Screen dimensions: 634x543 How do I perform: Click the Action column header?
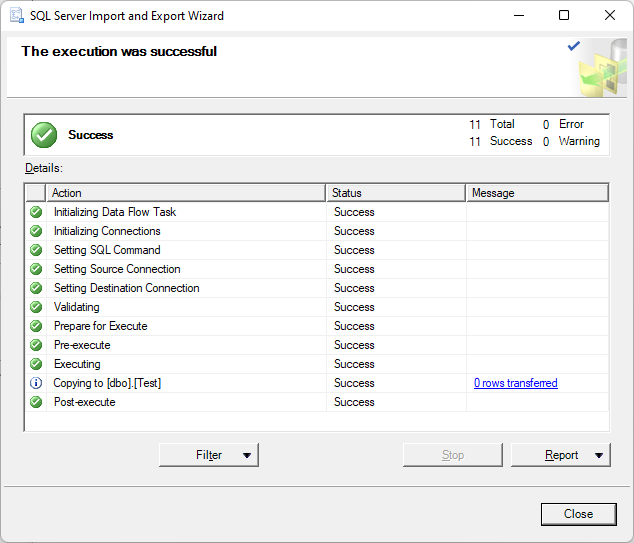pos(186,193)
